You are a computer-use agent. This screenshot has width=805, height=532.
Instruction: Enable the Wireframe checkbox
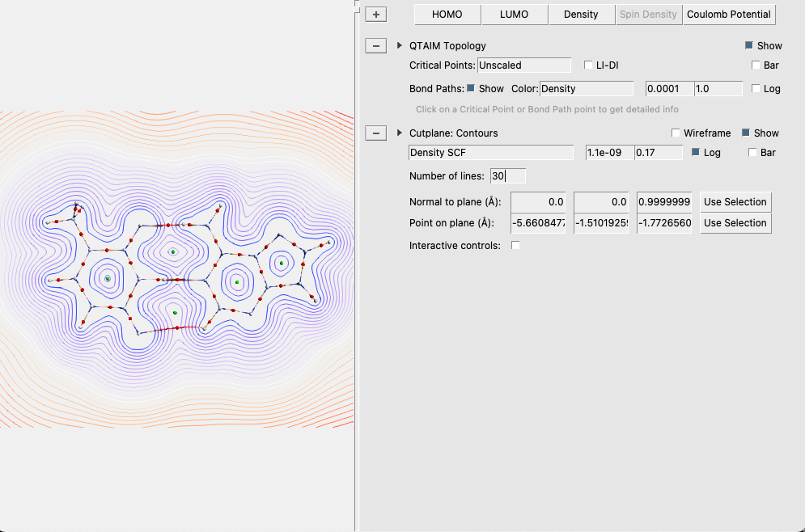676,133
